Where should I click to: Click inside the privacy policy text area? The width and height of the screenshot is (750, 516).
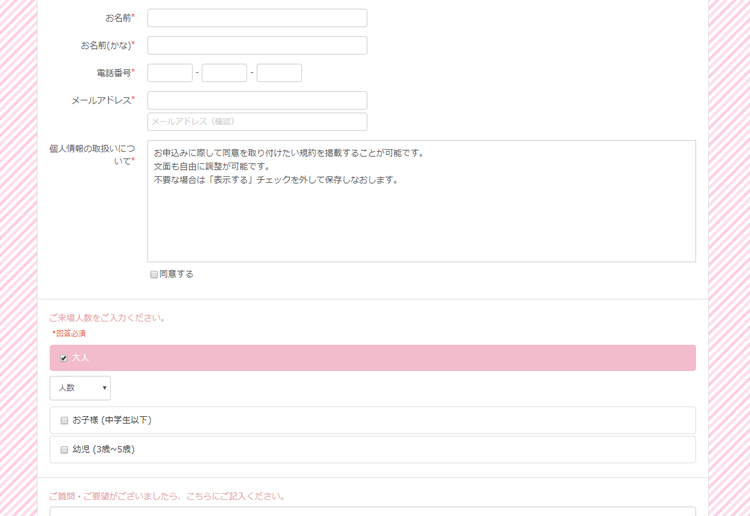421,210
